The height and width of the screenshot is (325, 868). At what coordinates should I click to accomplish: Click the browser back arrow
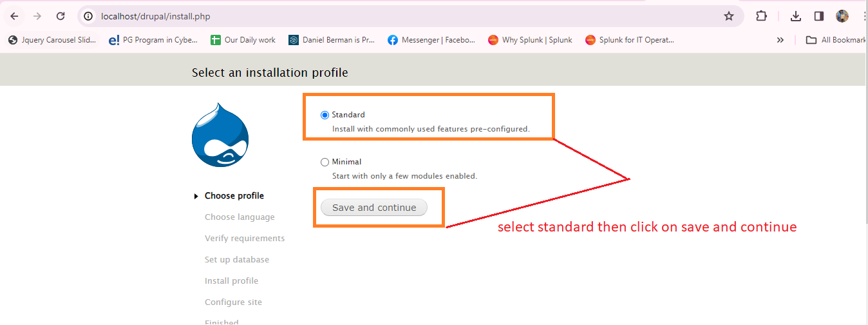point(14,16)
